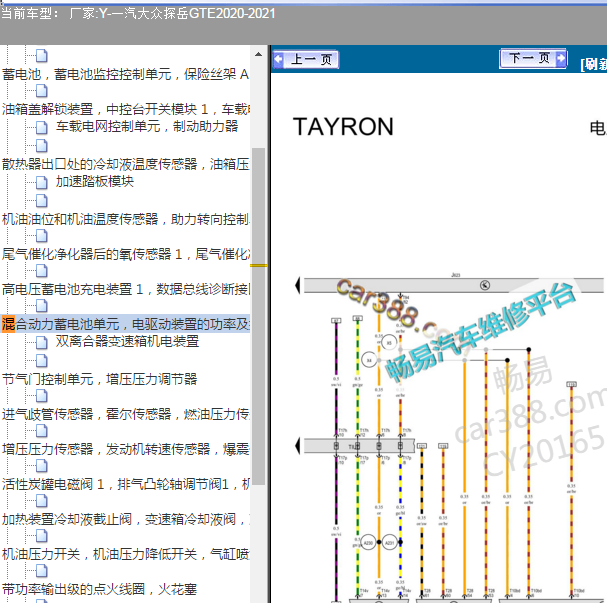Screen dimensions: 607x603
Task: Click tree scrollbar up arrow
Action: coord(259,55)
